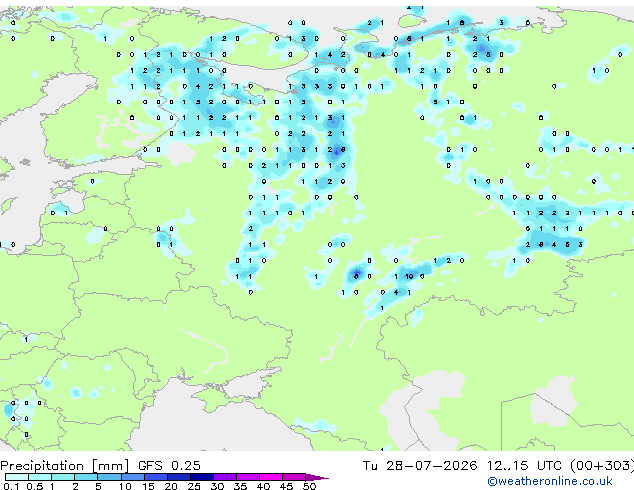Viewport: 634px width, 490px height.
Task: Select the 5–10 mm legend color swatch
Action: pyautogui.click(x=109, y=477)
